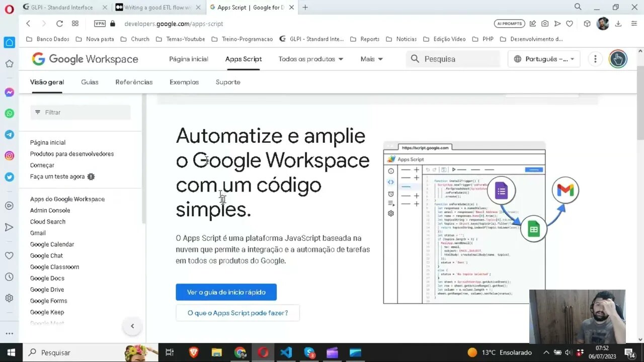Open Opera sidebar settings gear
Viewport: 644px width, 362px height.
click(x=9, y=298)
